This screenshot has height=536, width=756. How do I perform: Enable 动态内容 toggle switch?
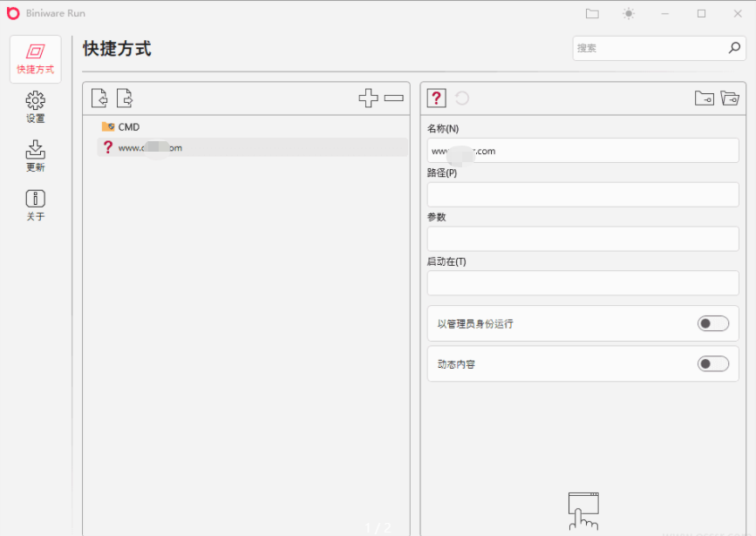(x=712, y=364)
